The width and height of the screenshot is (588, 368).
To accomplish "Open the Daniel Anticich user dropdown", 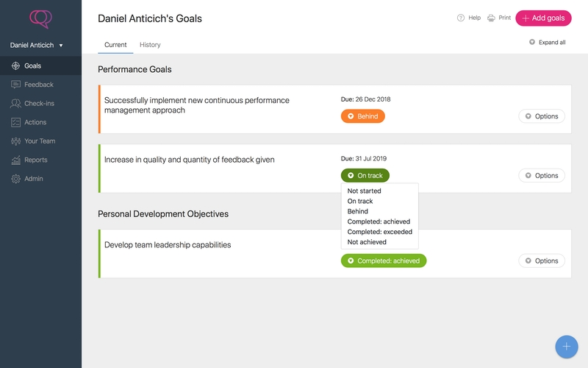I will [37, 45].
